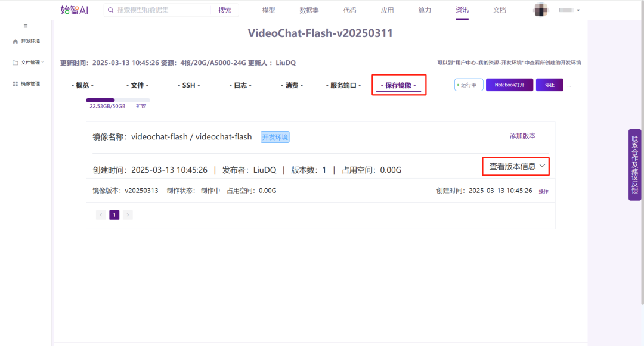
Task: Switch to the SSH tab
Action: pos(189,85)
